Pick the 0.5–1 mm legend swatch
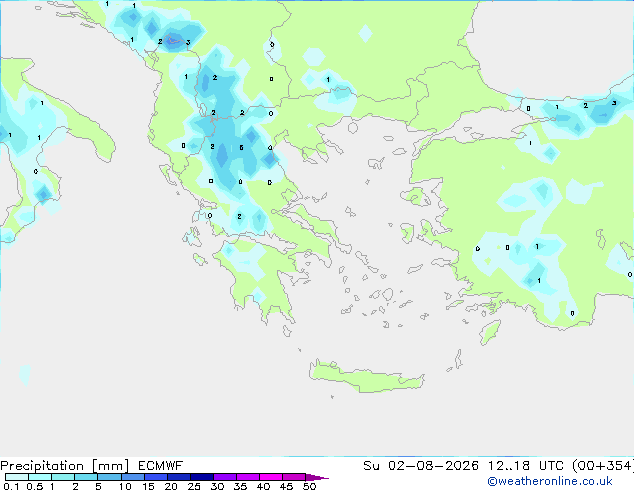 tap(40, 477)
